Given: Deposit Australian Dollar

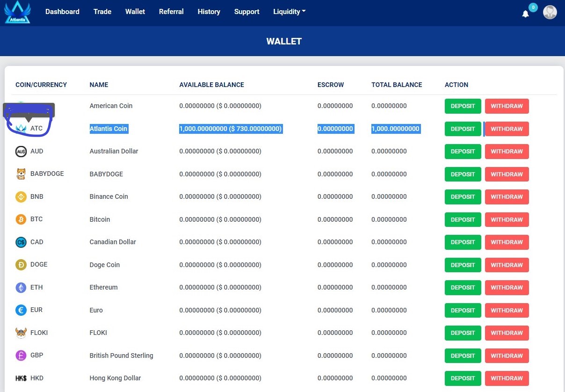Looking at the screenshot, I should tap(463, 152).
